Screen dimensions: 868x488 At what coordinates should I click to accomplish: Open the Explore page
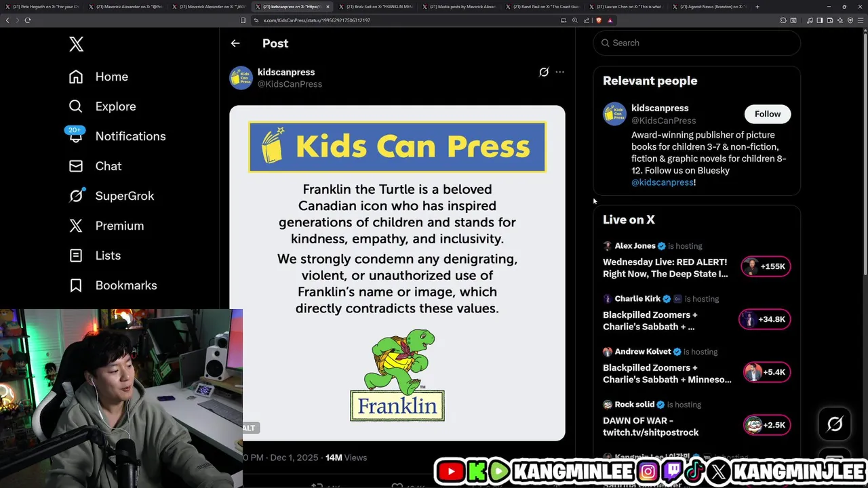102,106
